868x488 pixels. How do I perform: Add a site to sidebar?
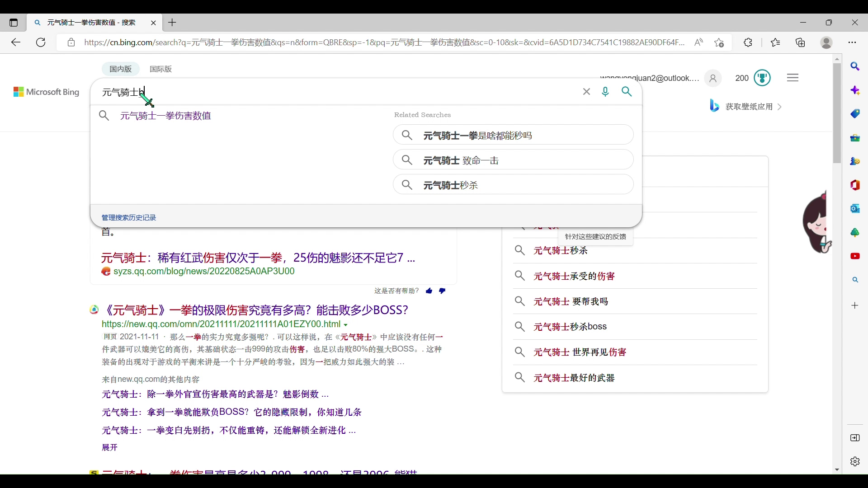(x=855, y=306)
